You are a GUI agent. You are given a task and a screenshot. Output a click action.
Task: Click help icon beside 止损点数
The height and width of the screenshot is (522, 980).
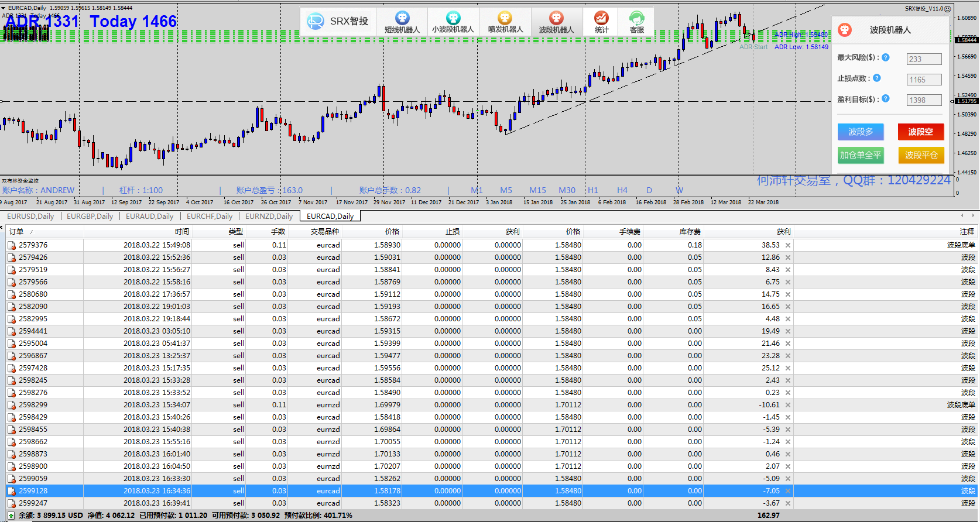(877, 78)
